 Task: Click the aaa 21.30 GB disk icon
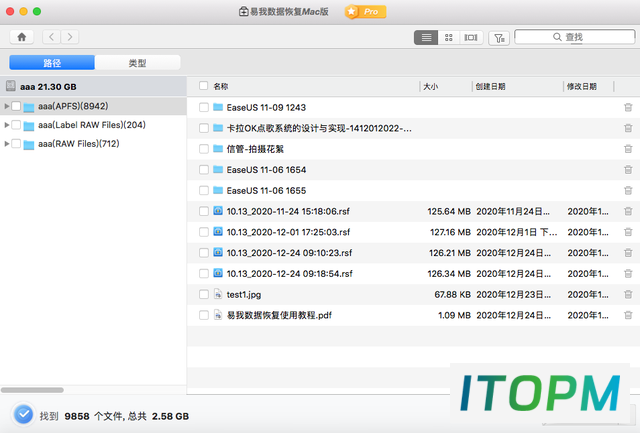tap(11, 86)
